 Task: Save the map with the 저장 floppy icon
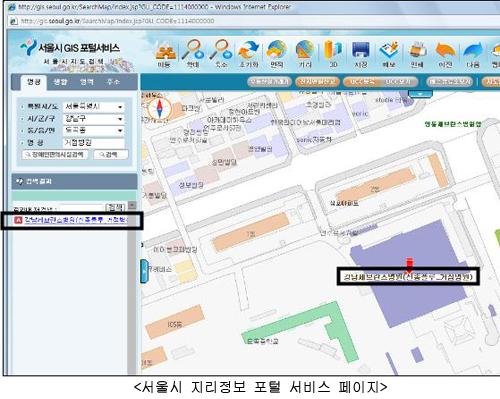(361, 53)
